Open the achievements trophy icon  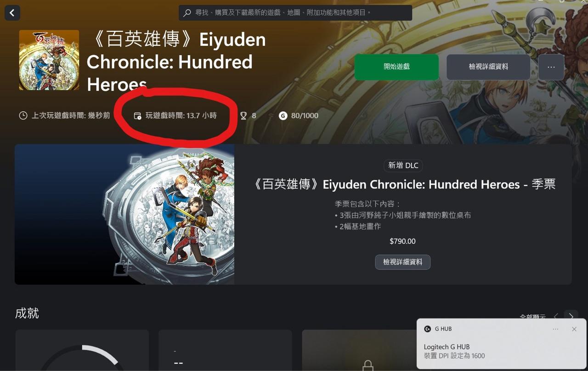pos(243,116)
